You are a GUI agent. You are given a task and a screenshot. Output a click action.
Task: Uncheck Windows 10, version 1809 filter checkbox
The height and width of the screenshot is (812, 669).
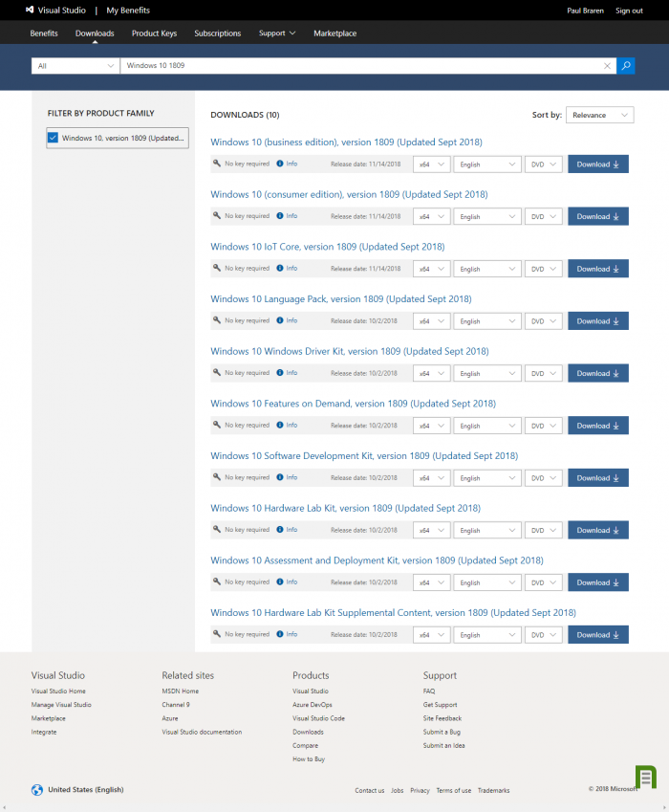[53, 138]
